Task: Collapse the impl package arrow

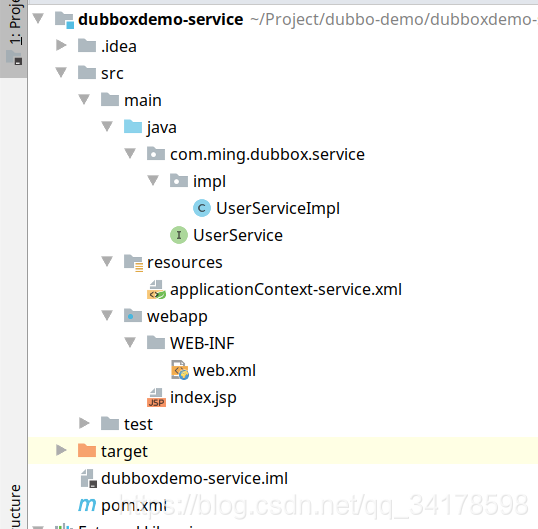Action: [x=153, y=180]
